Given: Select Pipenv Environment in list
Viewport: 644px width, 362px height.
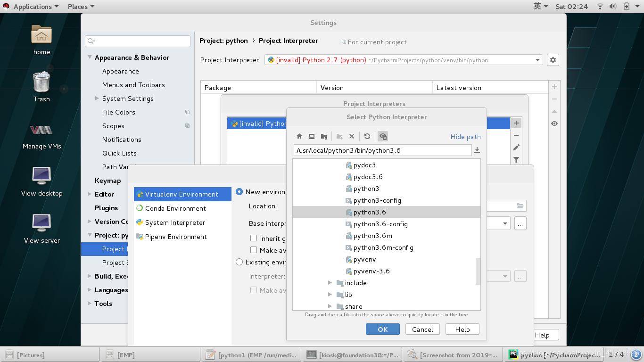Looking at the screenshot, I should pos(182,237).
